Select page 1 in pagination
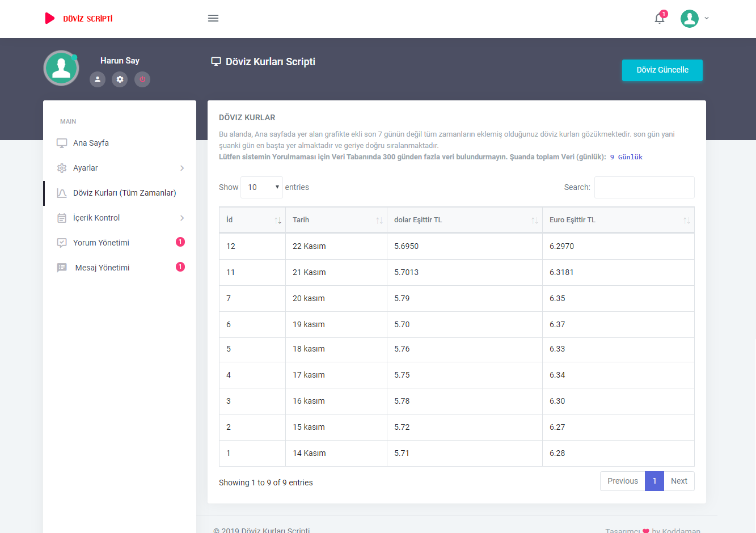This screenshot has height=533, width=756. (x=654, y=481)
